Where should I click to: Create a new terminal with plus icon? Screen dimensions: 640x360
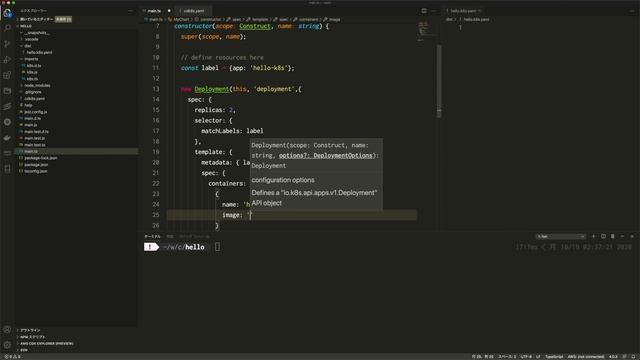[x=593, y=236]
